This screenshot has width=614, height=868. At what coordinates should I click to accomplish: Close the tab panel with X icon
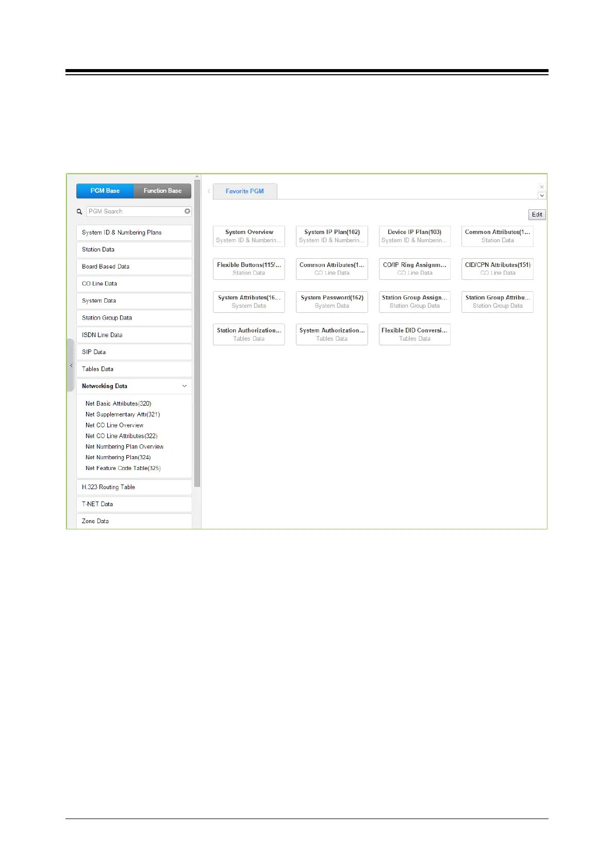click(542, 187)
